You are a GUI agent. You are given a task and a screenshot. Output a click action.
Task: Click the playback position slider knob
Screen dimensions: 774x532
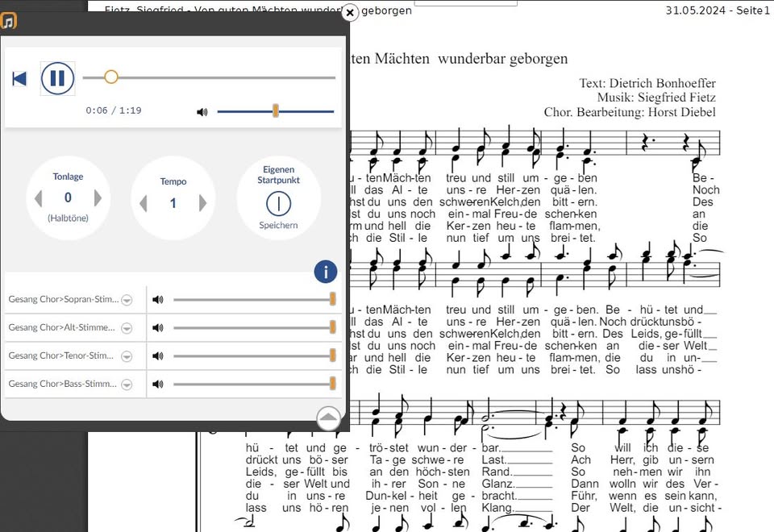111,77
